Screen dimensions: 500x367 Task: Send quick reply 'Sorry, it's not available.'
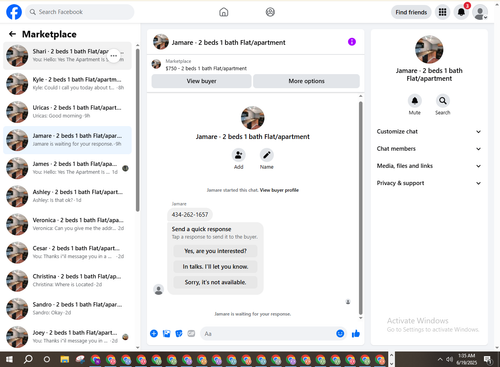point(215,282)
